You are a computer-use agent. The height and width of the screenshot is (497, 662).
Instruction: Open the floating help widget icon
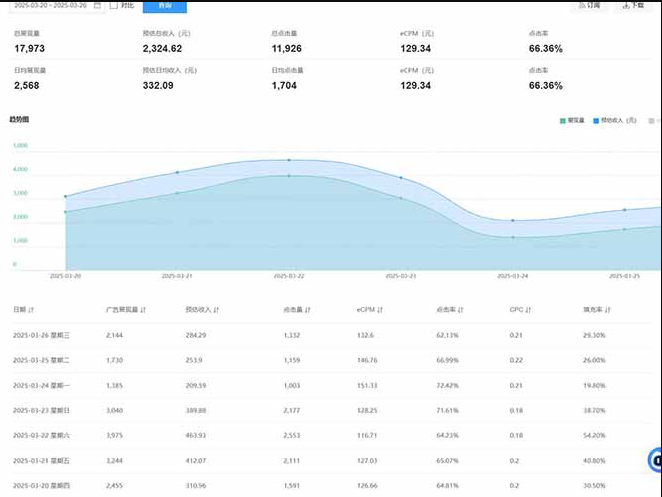[x=655, y=460]
